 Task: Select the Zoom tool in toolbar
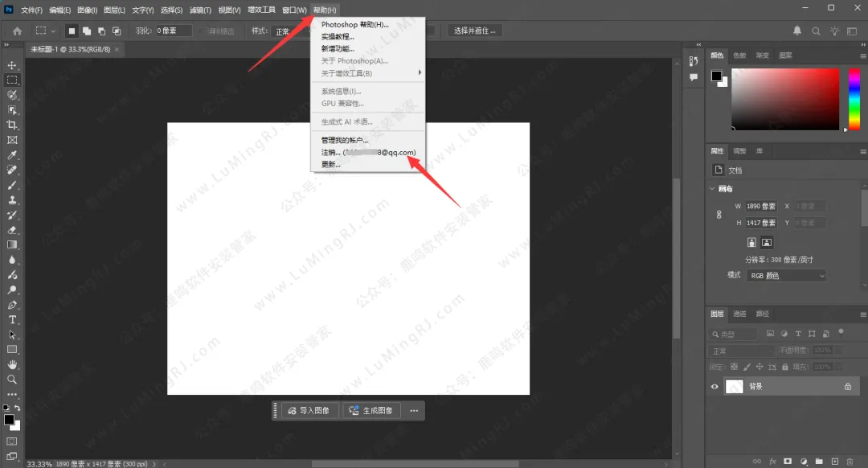[12, 380]
